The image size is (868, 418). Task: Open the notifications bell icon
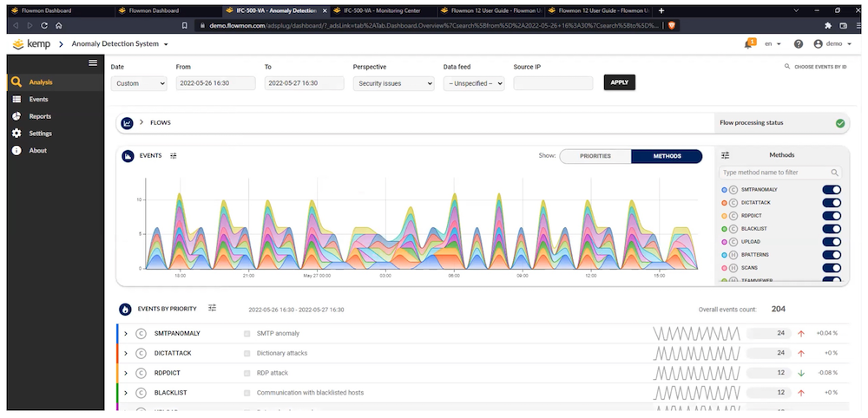749,43
